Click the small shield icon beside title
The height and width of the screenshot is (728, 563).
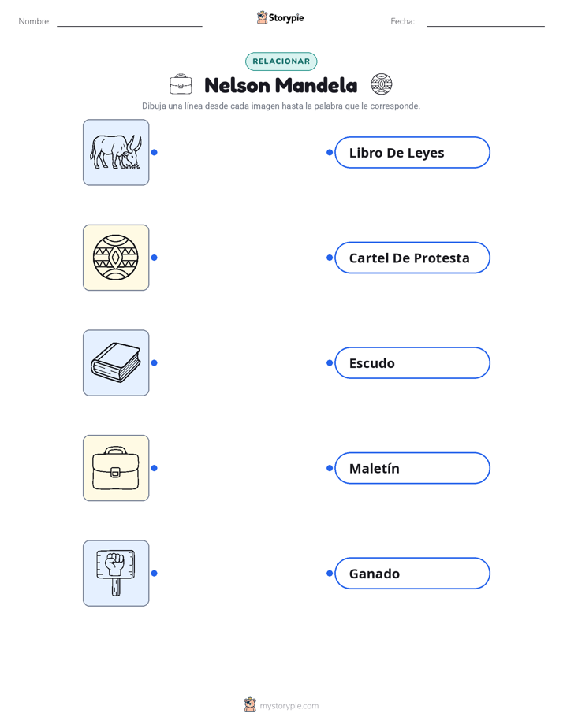(382, 84)
